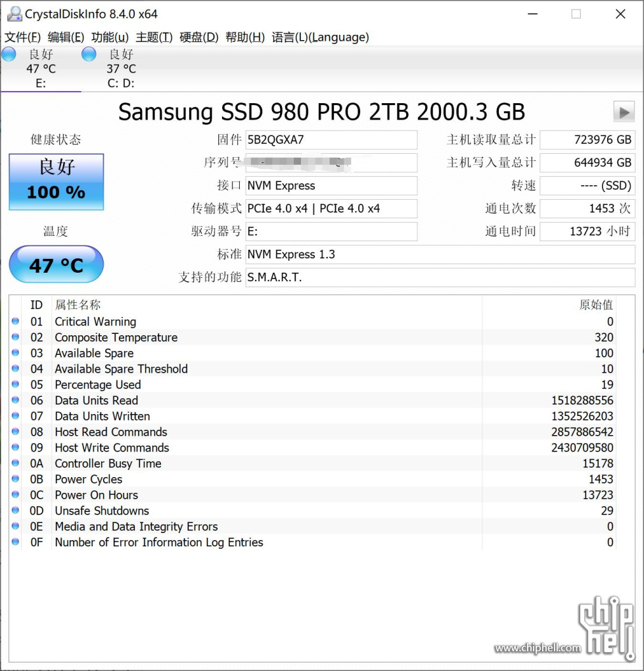
Task: Minimize the CrystalDiskInfo window
Action: [533, 14]
